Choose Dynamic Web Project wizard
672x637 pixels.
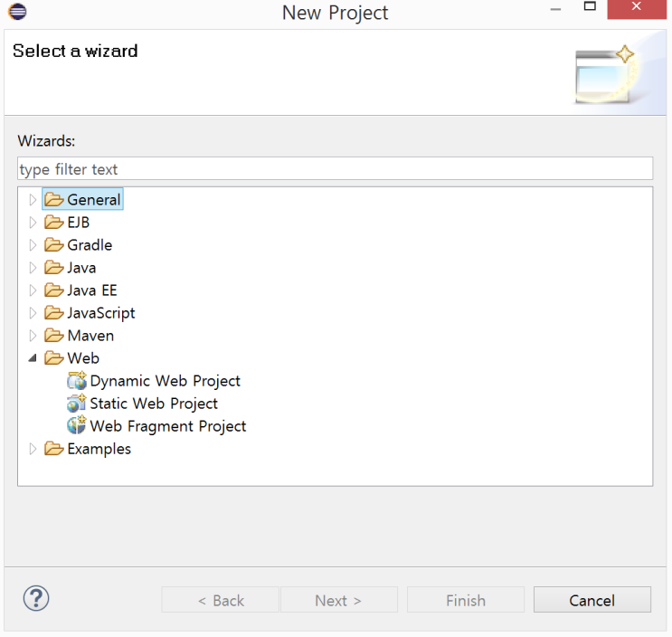pos(165,381)
